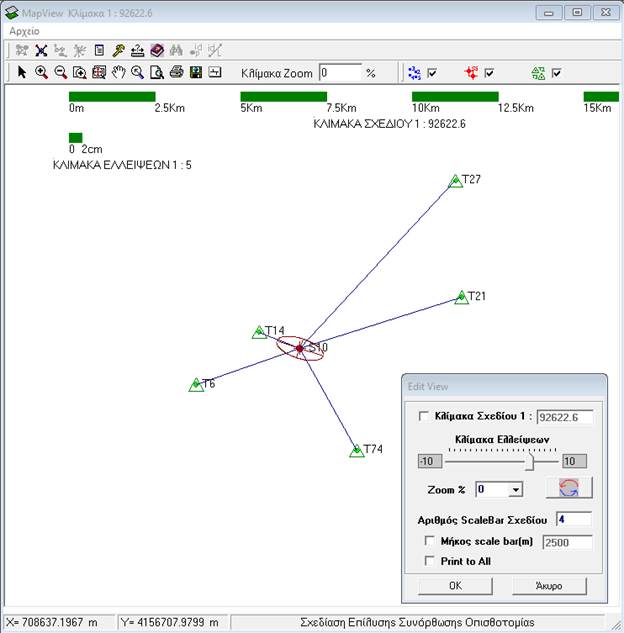624x633 pixels.
Task: Select the pan hand tool
Action: pos(118,72)
